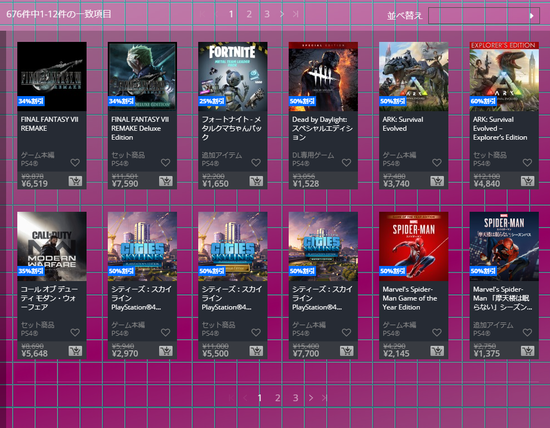Next page arrow in top pagination
Image resolution: width=550 pixels, height=428 pixels.
click(x=282, y=14)
